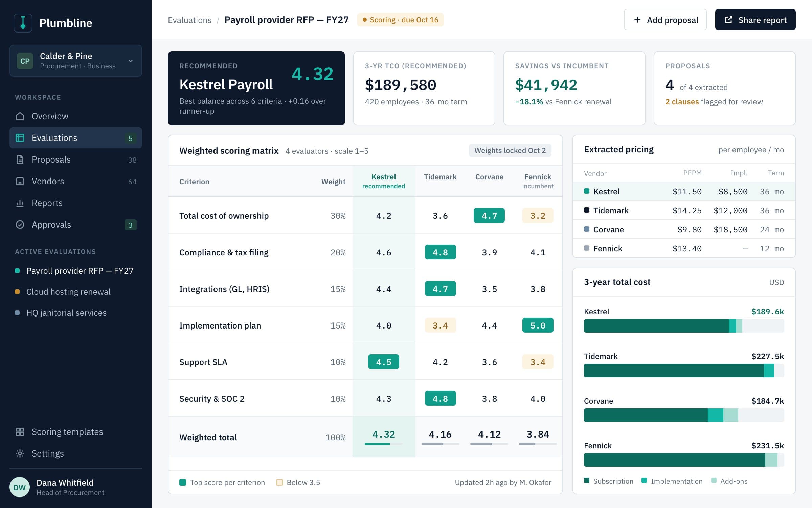Viewport: 812px width, 508px height.
Task: Click the Share report button
Action: (755, 20)
